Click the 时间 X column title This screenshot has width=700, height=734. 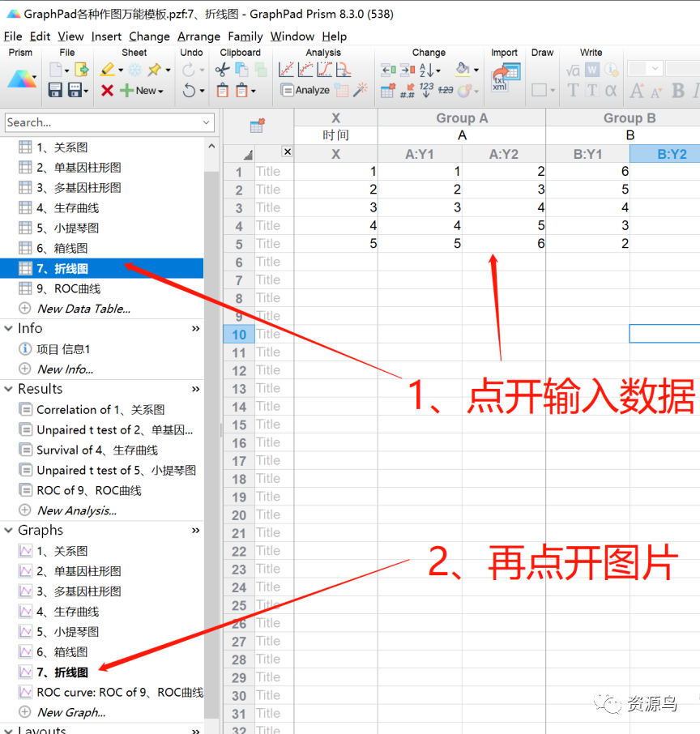tap(335, 135)
